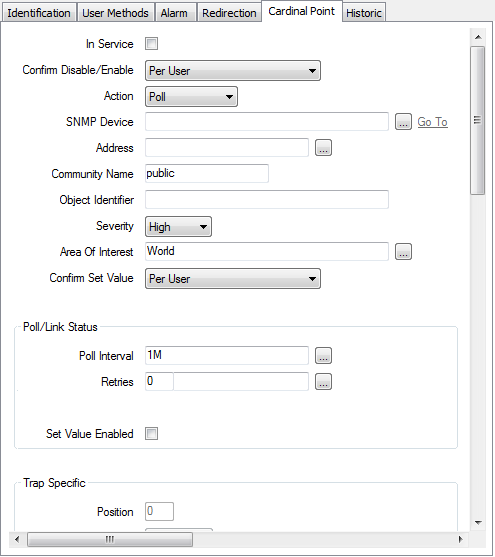Screen dimensions: 495x557
Task: Click the horizontal scrollbar right arrow
Action: tap(461, 539)
